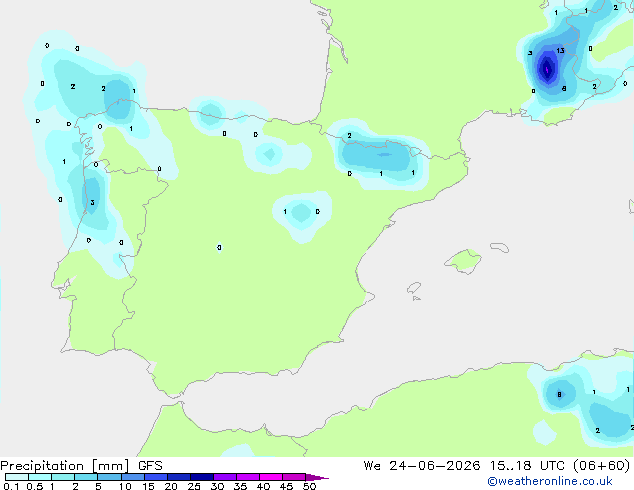The width and height of the screenshot is (634, 490).
Task: Click the '13' value on the map
Action: coord(560,51)
